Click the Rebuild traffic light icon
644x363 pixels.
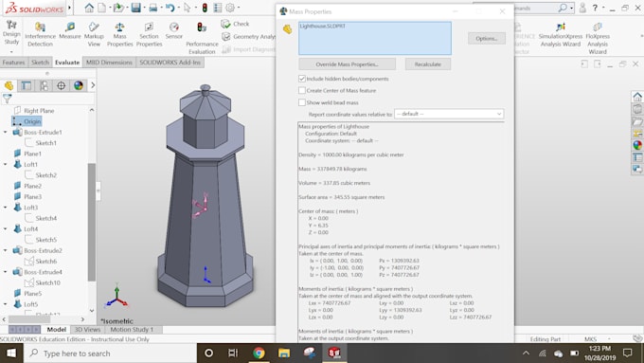click(205, 8)
